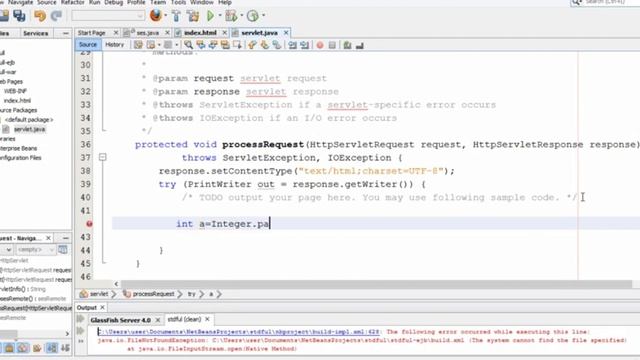Image resolution: width=640 pixels, height=360 pixels.
Task: Collapse the code fold at line 37
Action: (103, 157)
